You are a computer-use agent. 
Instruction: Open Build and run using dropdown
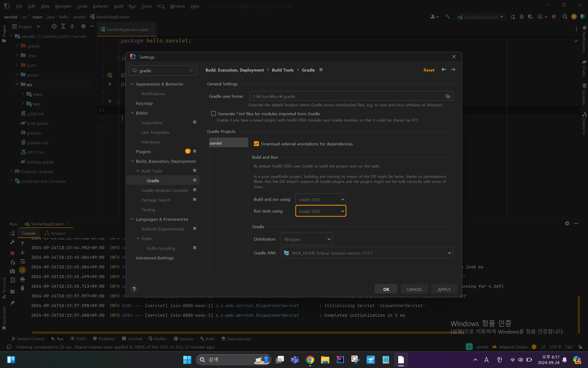point(321,199)
